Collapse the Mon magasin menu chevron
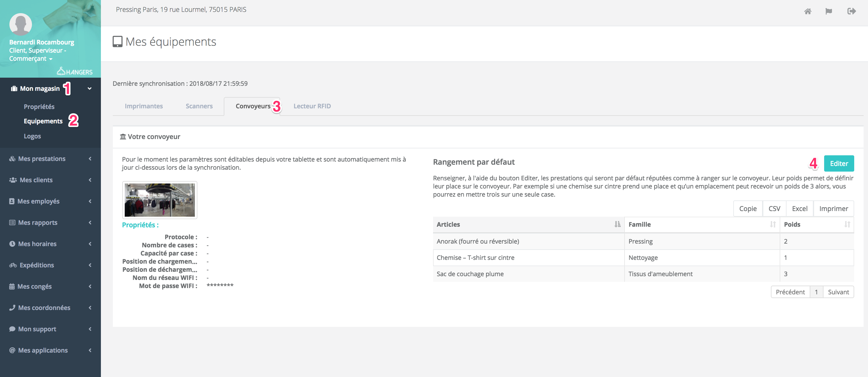Viewport: 868px width, 377px height. [90, 89]
